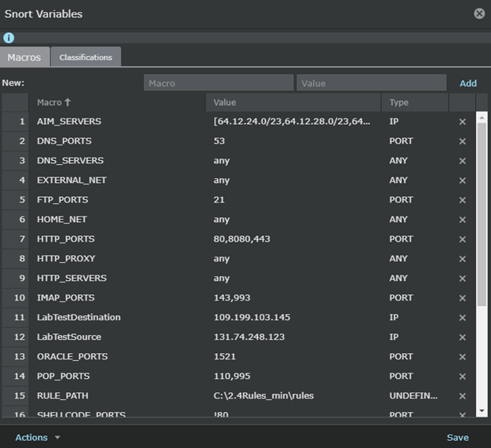The height and width of the screenshot is (448, 491).
Task: Select the HTTP_SERVERS macro name
Action: click(71, 278)
